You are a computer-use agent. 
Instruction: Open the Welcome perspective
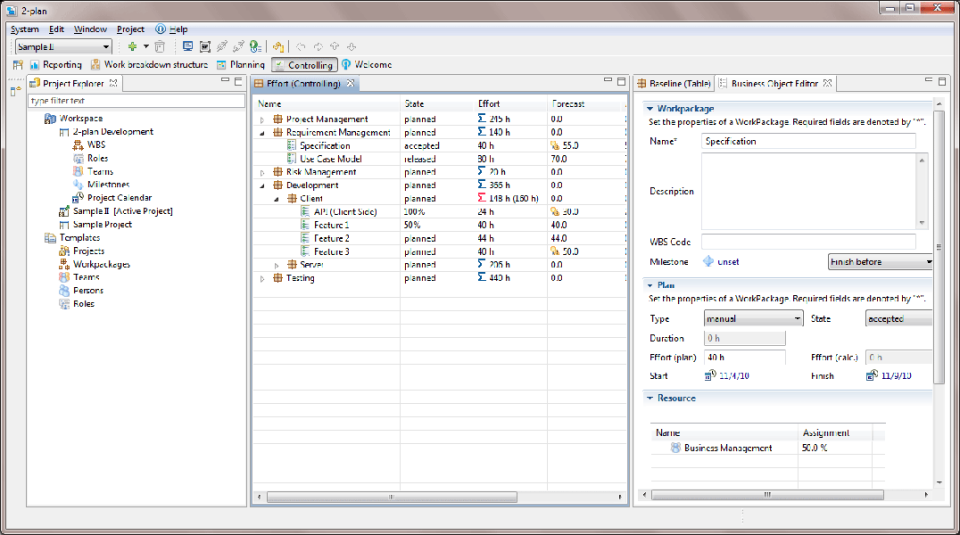pos(367,65)
